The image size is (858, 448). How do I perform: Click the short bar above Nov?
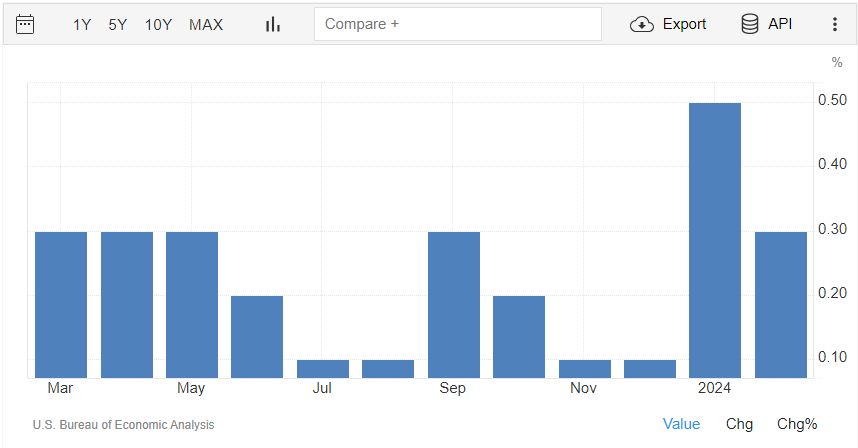(x=585, y=368)
